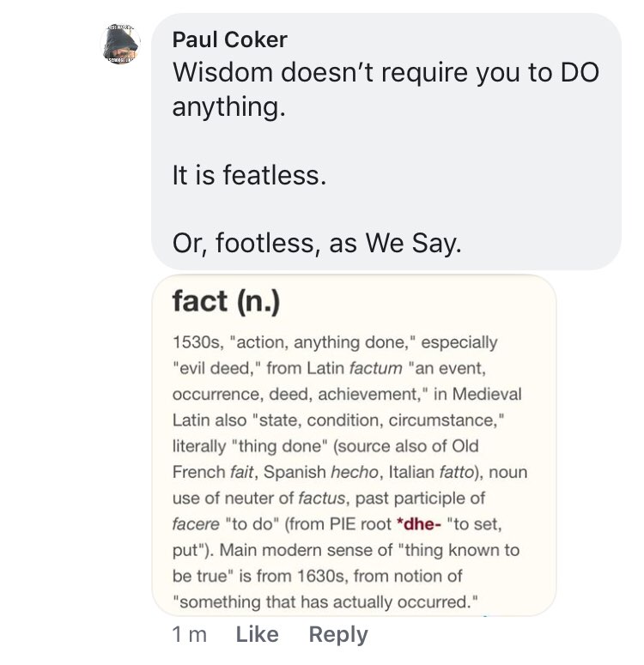
Task: Click the italic word "facere"
Action: click(x=195, y=523)
